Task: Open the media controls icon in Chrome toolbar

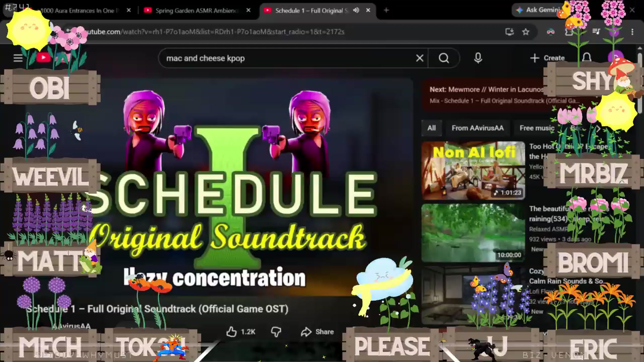Action: click(596, 32)
